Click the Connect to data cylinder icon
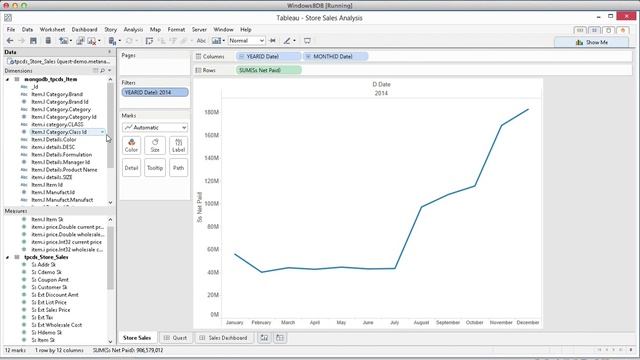 tap(48, 40)
